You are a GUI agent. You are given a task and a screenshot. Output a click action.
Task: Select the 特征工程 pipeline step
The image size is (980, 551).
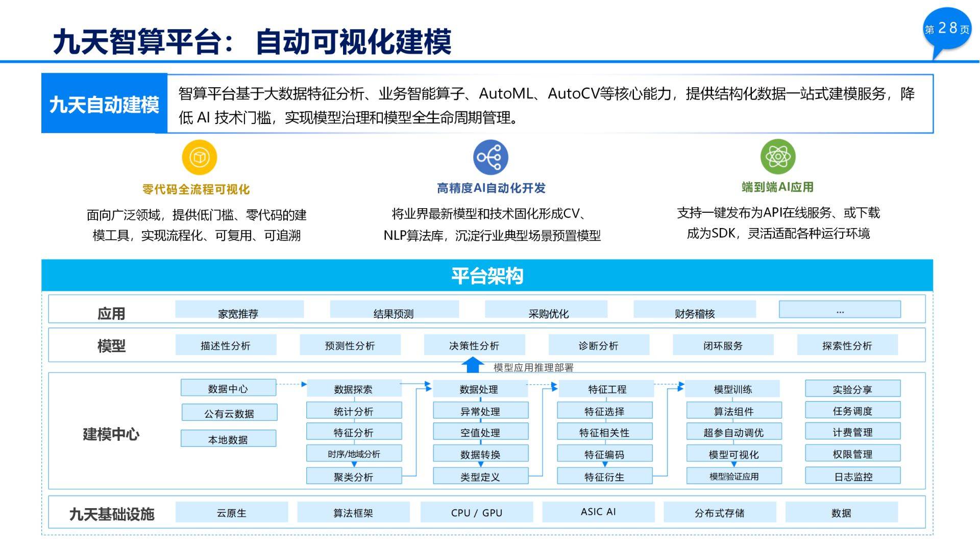click(x=608, y=388)
